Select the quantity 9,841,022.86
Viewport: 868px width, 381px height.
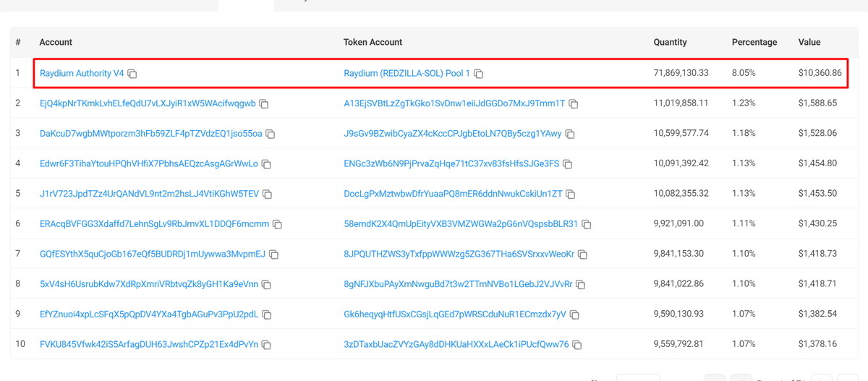click(678, 284)
